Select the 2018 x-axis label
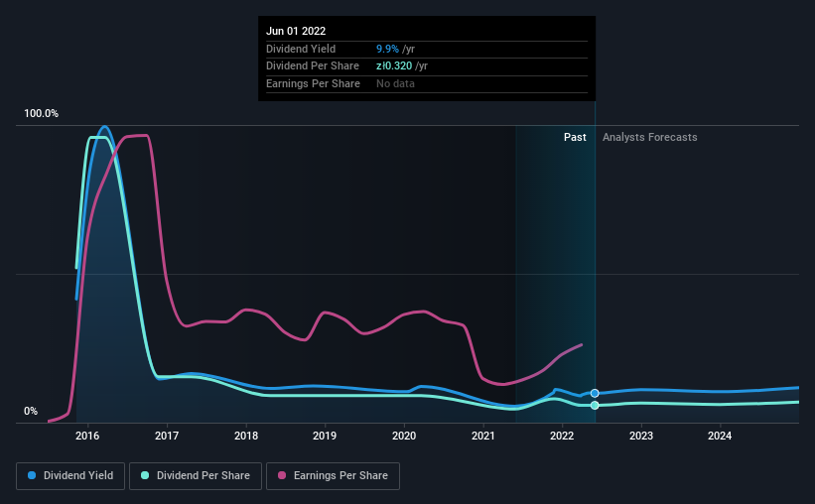815x504 pixels. click(x=246, y=436)
